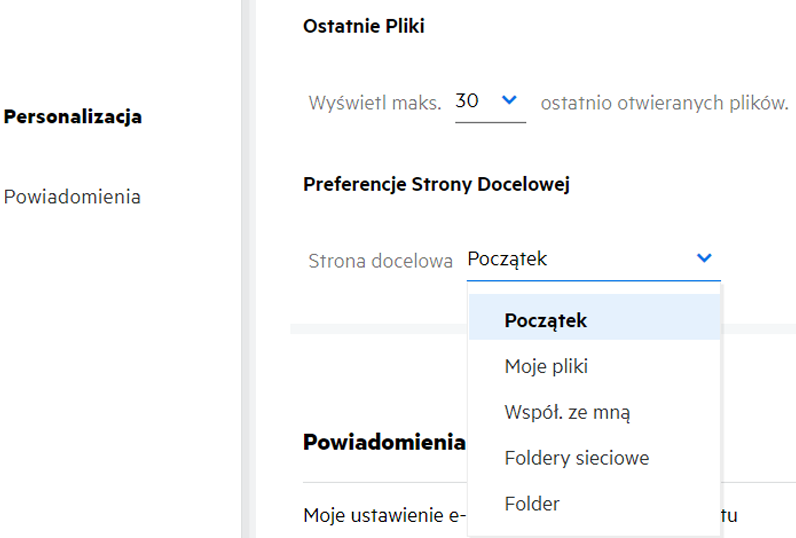
Task: Click the Ostatnie Pliki heading
Action: 364,27
